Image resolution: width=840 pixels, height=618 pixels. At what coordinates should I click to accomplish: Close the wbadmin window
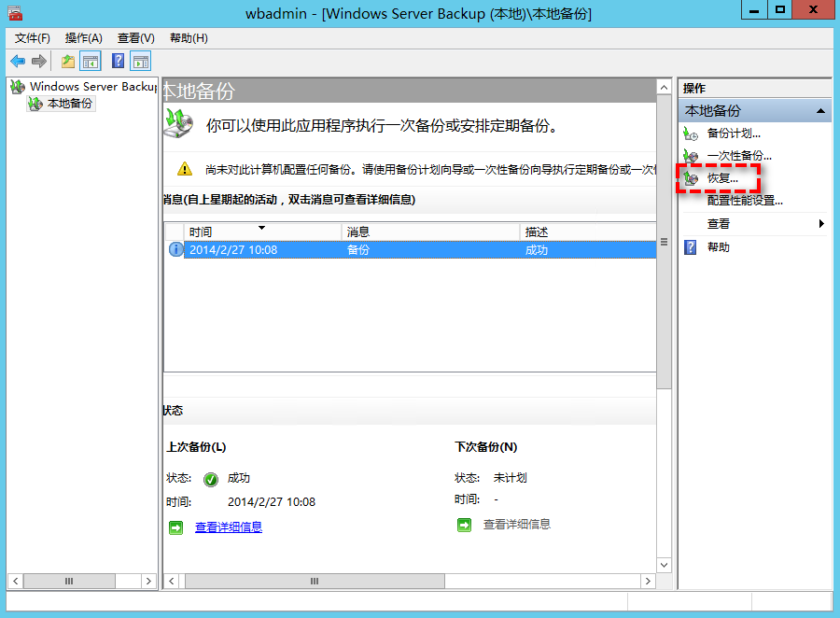(x=813, y=9)
